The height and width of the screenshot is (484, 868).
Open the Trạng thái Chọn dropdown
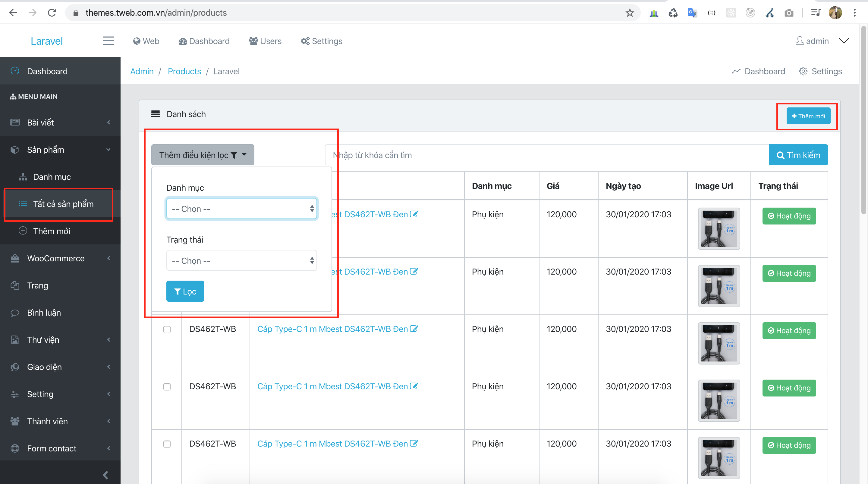pyautogui.click(x=241, y=260)
